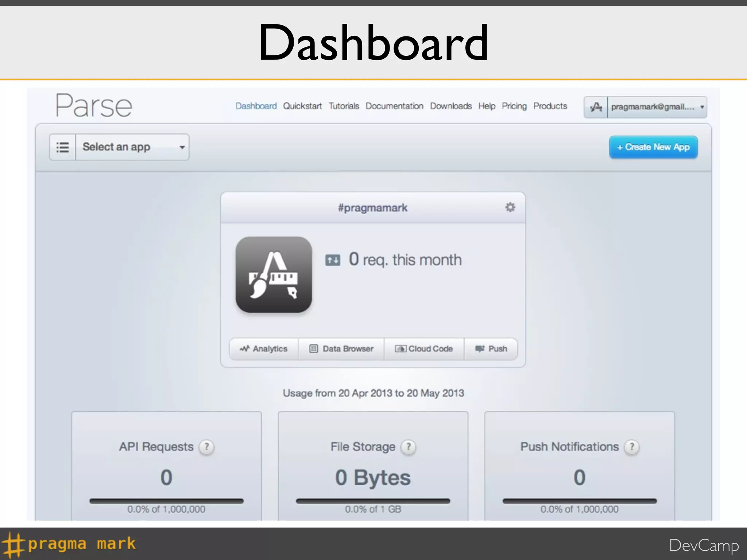The image size is (747, 560).
Task: Click '0.0% of 1,000,000' under API Requests
Action: 166,509
